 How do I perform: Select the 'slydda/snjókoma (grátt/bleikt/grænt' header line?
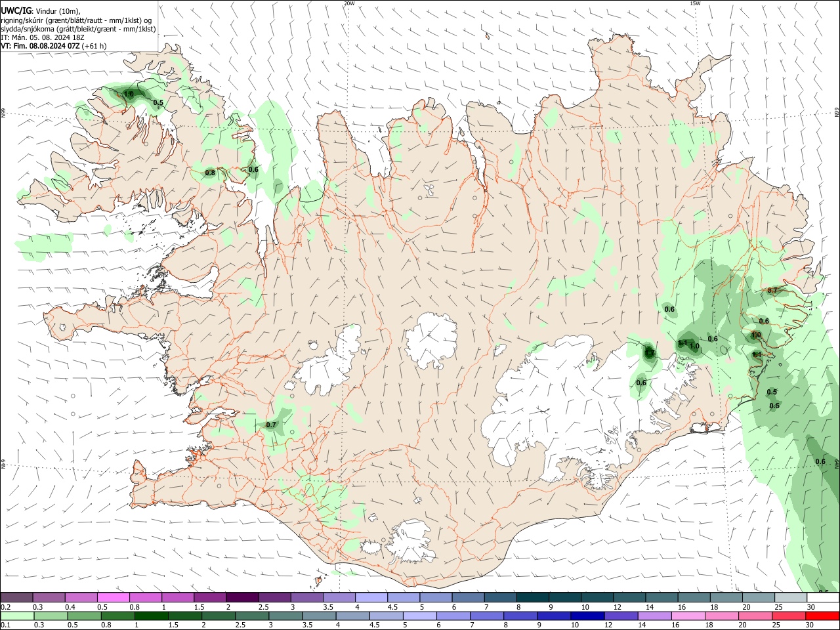(78, 29)
